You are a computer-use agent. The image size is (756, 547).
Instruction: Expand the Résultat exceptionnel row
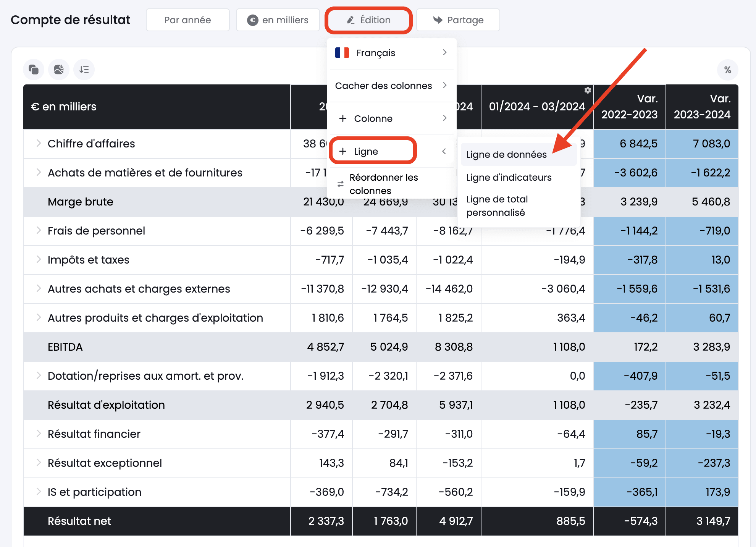point(39,463)
